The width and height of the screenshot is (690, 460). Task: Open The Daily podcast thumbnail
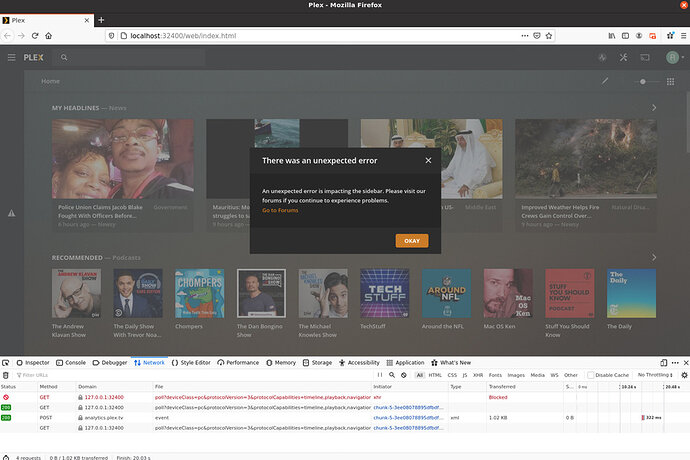click(x=631, y=293)
